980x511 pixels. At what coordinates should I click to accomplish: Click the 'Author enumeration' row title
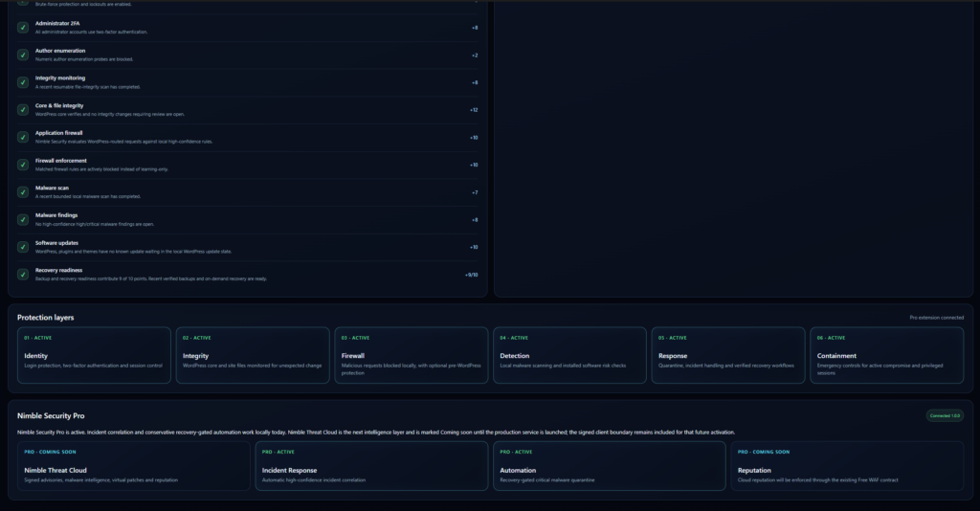coord(60,51)
